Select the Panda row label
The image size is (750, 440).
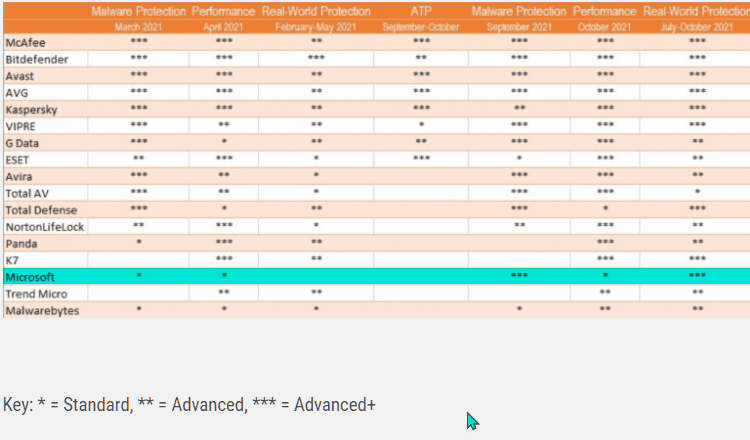21,243
